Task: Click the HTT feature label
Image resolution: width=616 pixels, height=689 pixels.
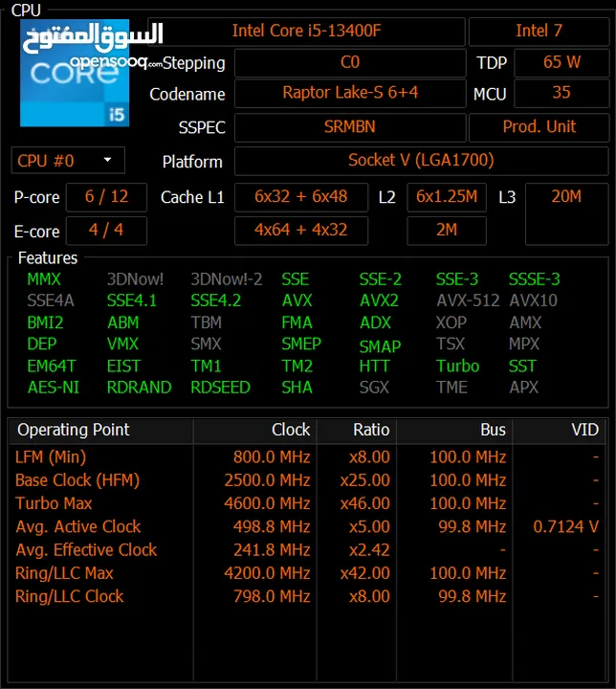Action: pos(374,366)
